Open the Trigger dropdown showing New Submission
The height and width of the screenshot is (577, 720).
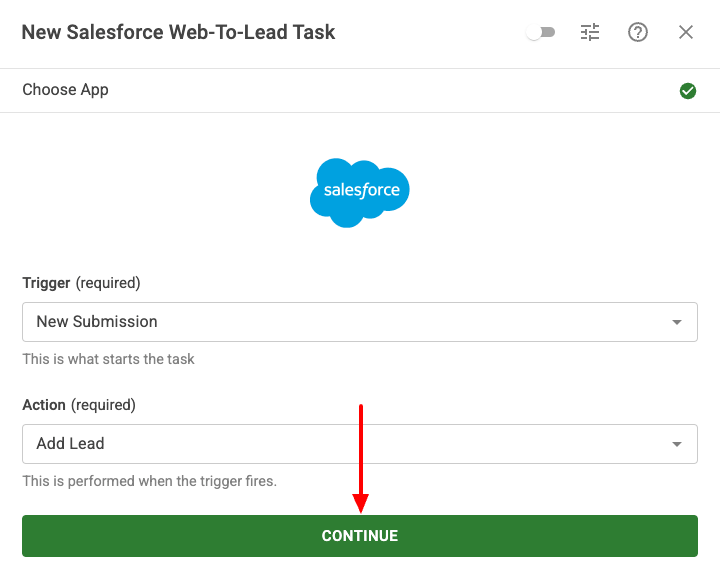(x=360, y=322)
